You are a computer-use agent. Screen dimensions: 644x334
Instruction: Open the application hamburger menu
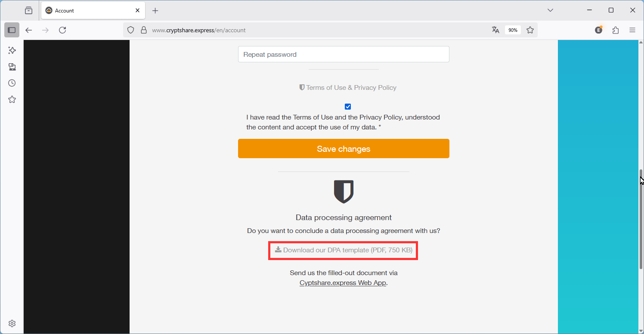pyautogui.click(x=632, y=30)
